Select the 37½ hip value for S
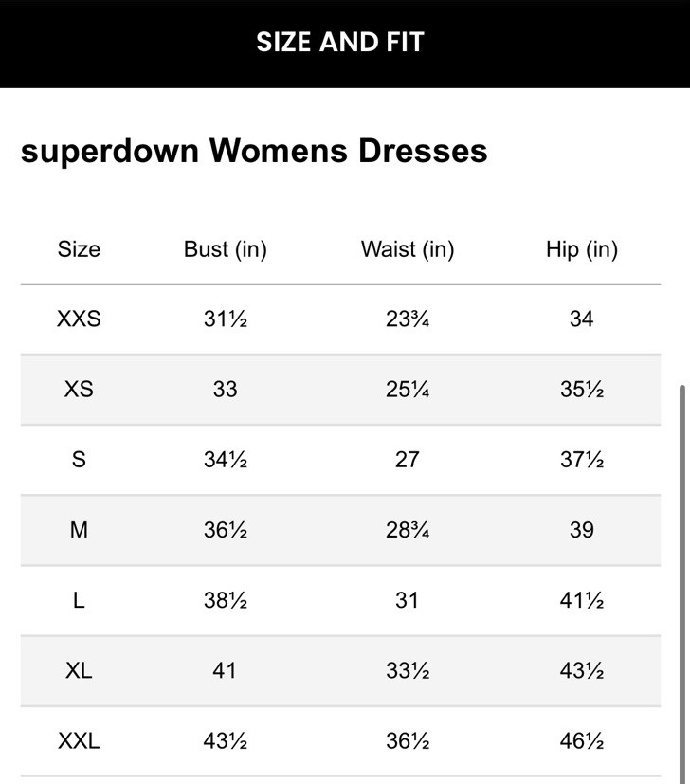 (x=581, y=460)
